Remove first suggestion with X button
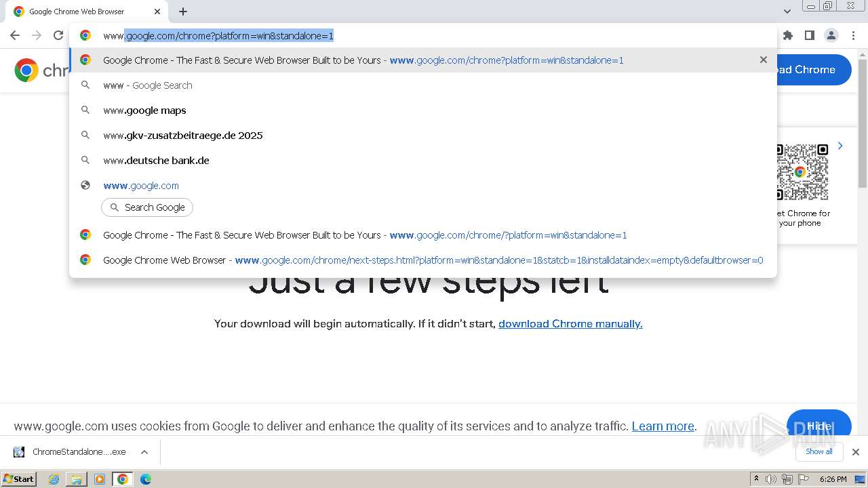Image resolution: width=868 pixels, height=488 pixels. point(764,60)
